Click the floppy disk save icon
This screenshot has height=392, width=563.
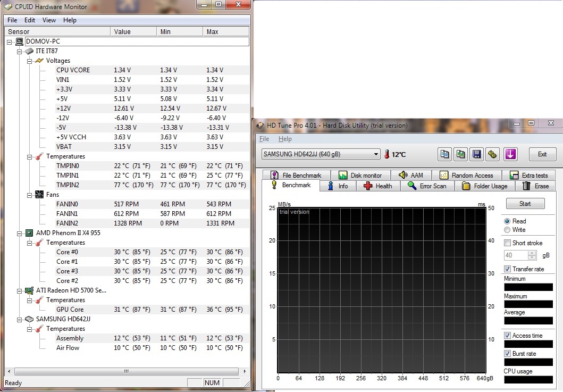click(x=477, y=154)
